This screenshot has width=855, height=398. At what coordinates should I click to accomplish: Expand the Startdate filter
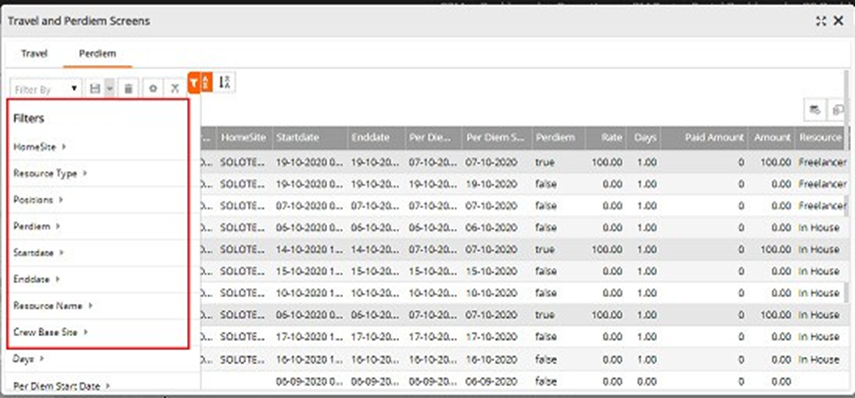click(x=38, y=253)
